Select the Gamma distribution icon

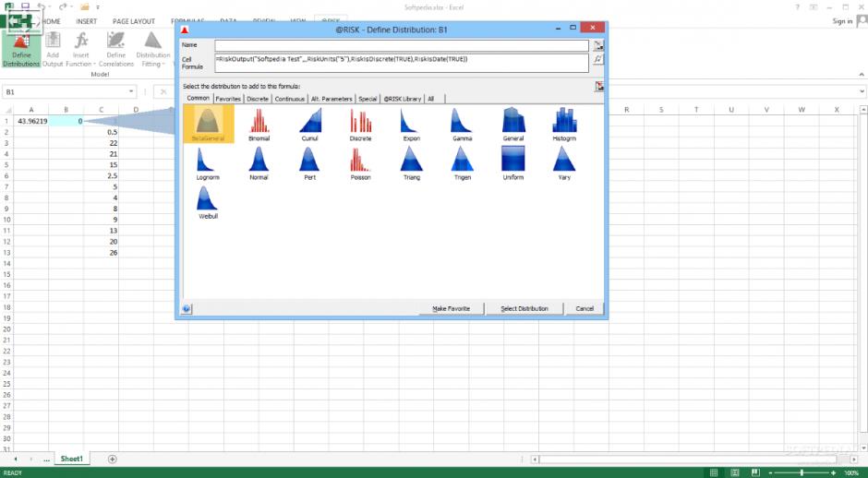(463, 124)
